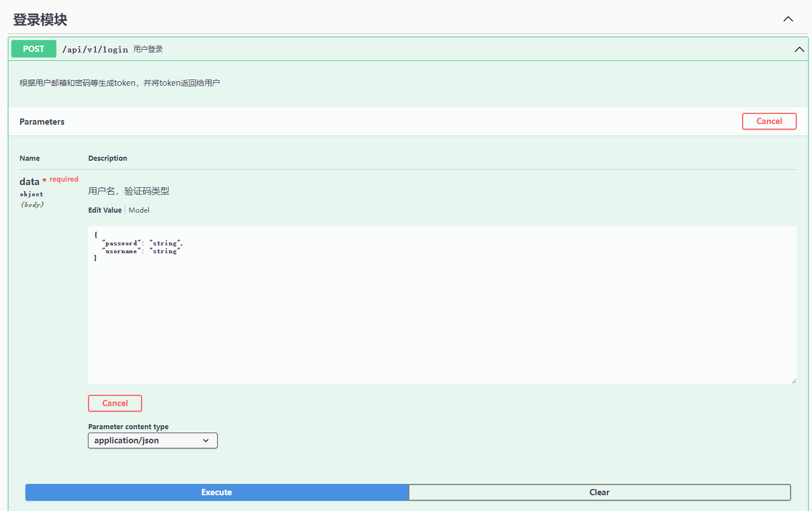Click the 用户登录 summary text
812x511 pixels.
point(148,50)
